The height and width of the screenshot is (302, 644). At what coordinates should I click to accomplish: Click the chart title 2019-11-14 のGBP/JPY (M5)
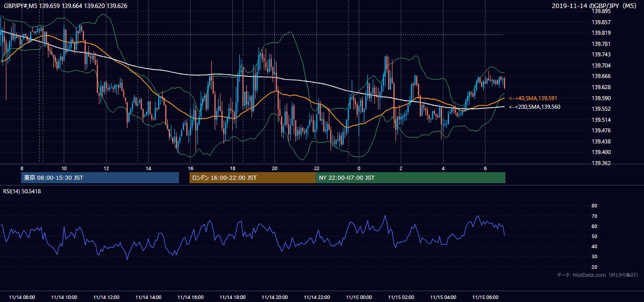pyautogui.click(x=594, y=6)
